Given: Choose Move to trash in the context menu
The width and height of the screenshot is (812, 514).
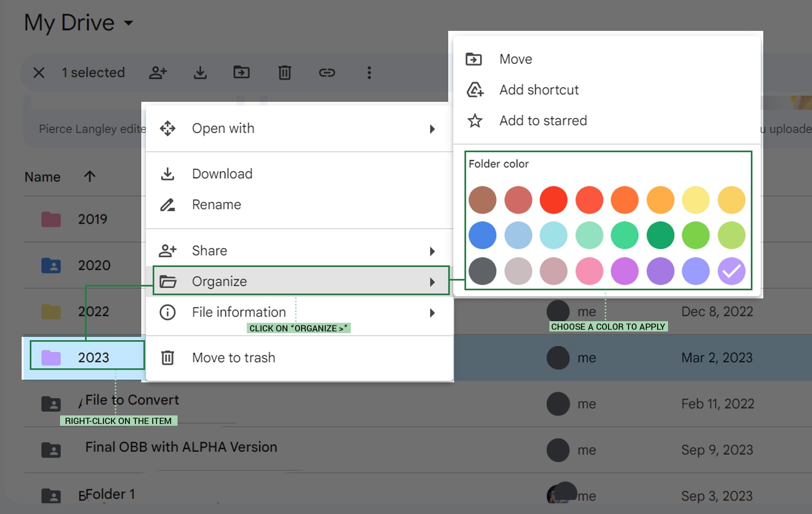Looking at the screenshot, I should point(233,357).
